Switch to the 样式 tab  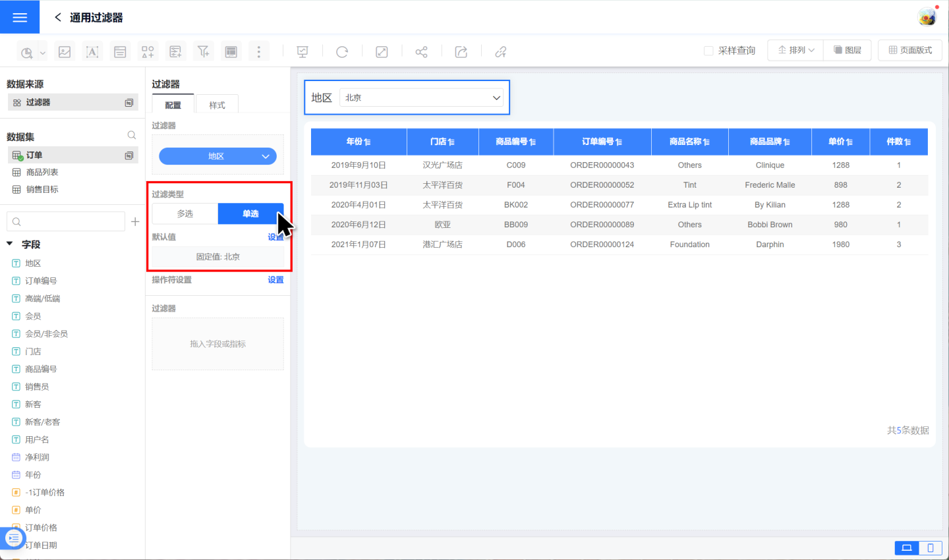pyautogui.click(x=217, y=105)
